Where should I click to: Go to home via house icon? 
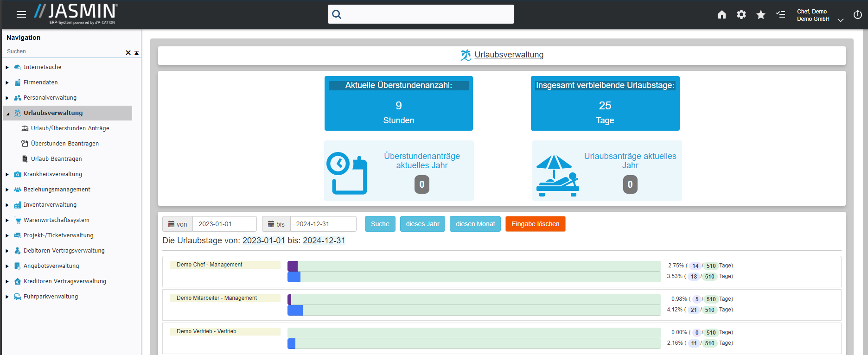point(721,15)
